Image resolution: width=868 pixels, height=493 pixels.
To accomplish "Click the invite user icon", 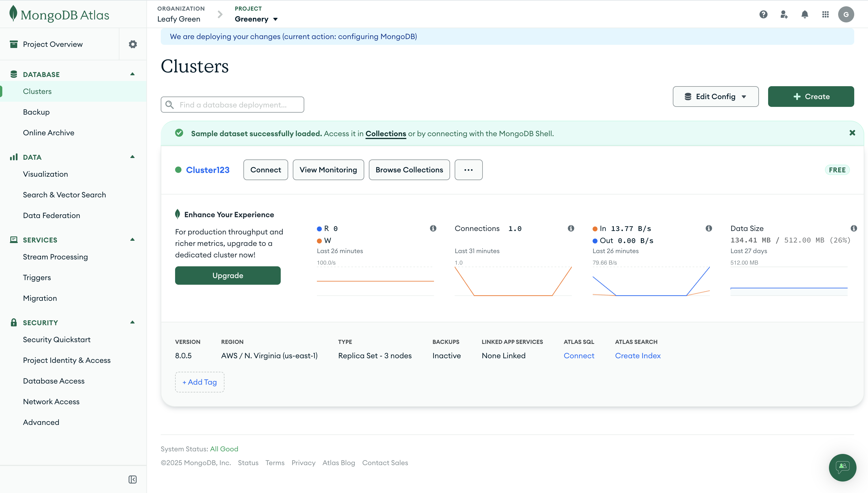I will (x=784, y=14).
